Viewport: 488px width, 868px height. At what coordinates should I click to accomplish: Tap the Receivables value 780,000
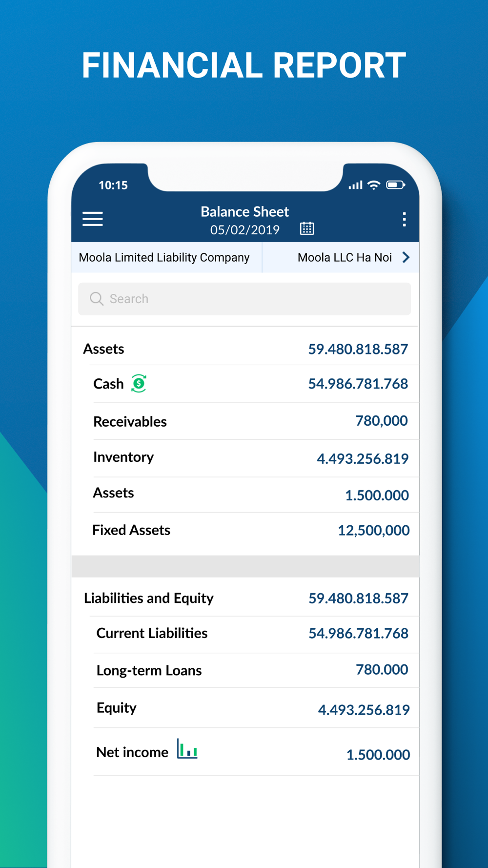pos(382,421)
